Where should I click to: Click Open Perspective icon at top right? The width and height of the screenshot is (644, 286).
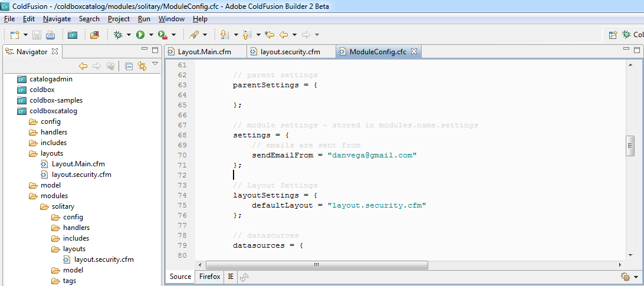(613, 35)
